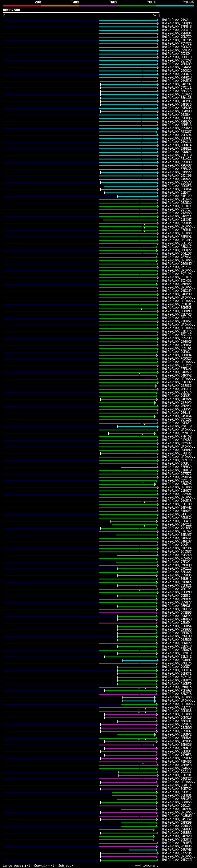The height and width of the screenshot is (868, 197).
Task: Select hit label UniRef100_C5KQL5
Action: tap(177, 687)
